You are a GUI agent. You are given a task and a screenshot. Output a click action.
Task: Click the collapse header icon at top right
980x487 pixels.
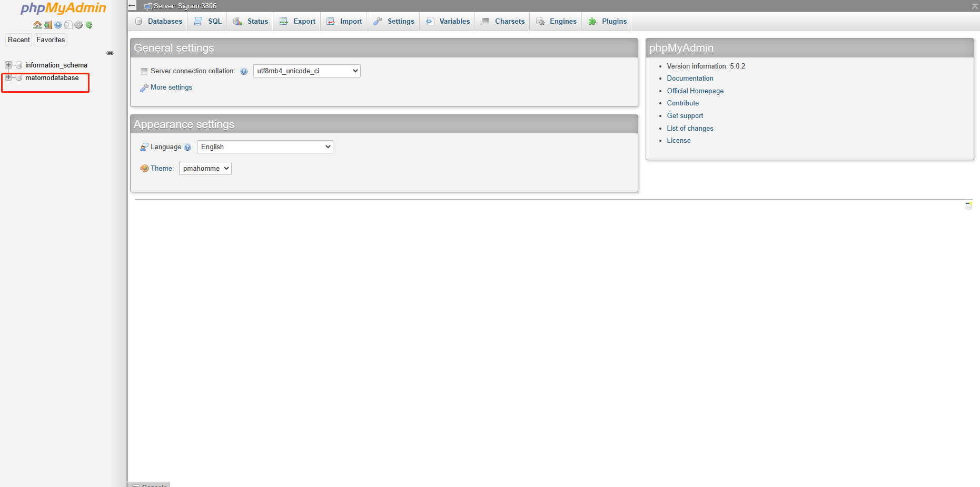975,6
